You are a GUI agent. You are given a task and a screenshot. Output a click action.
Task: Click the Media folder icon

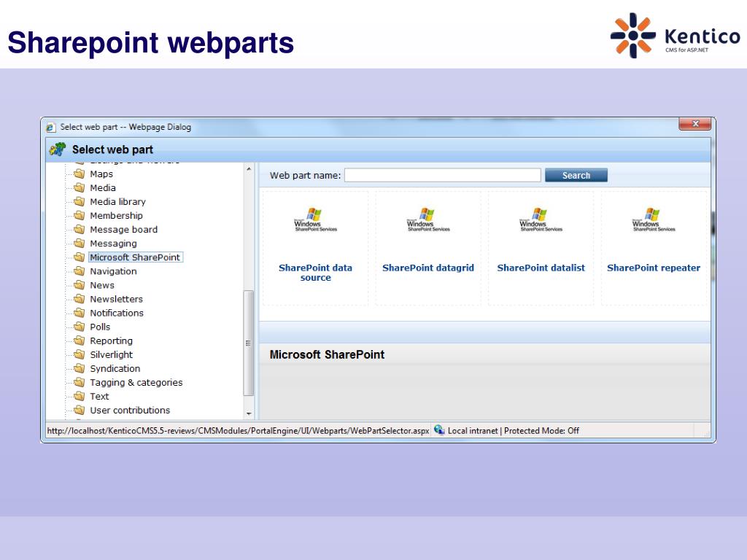79,187
